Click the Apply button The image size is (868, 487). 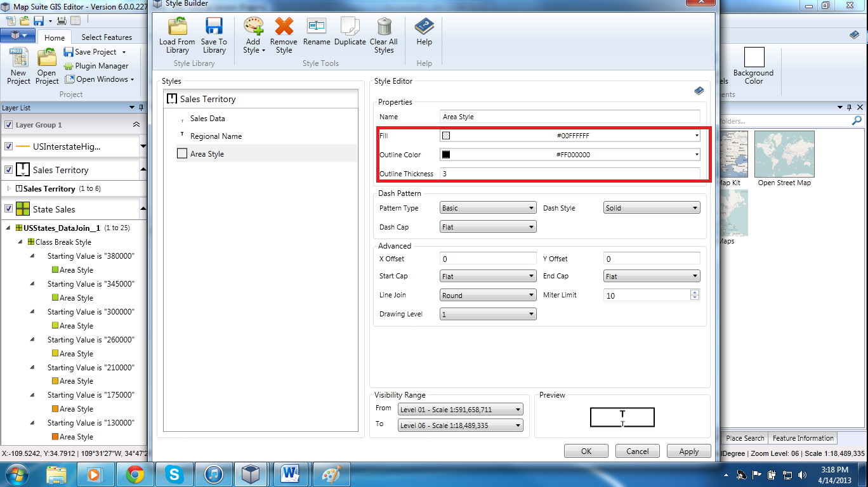(688, 451)
